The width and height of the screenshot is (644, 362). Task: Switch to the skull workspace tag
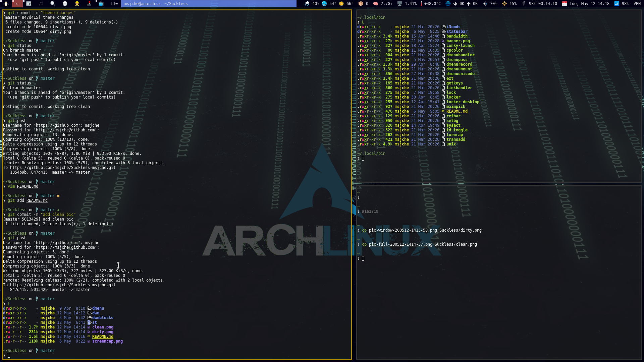pyautogui.click(x=65, y=4)
